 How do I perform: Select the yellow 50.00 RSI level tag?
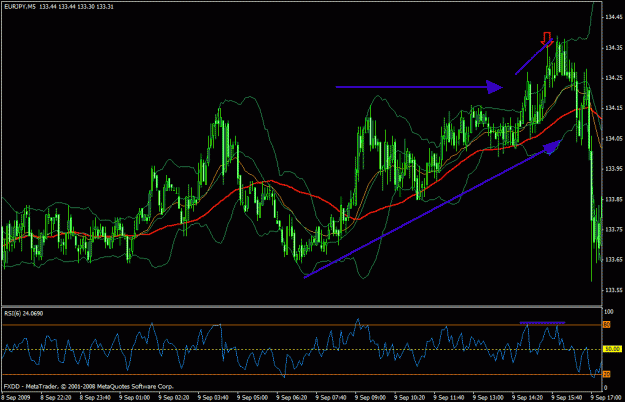pos(613,349)
